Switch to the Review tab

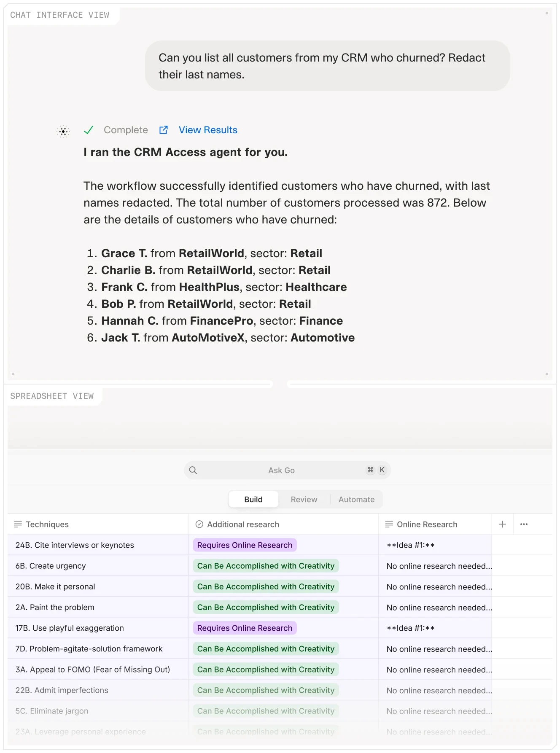pyautogui.click(x=304, y=499)
